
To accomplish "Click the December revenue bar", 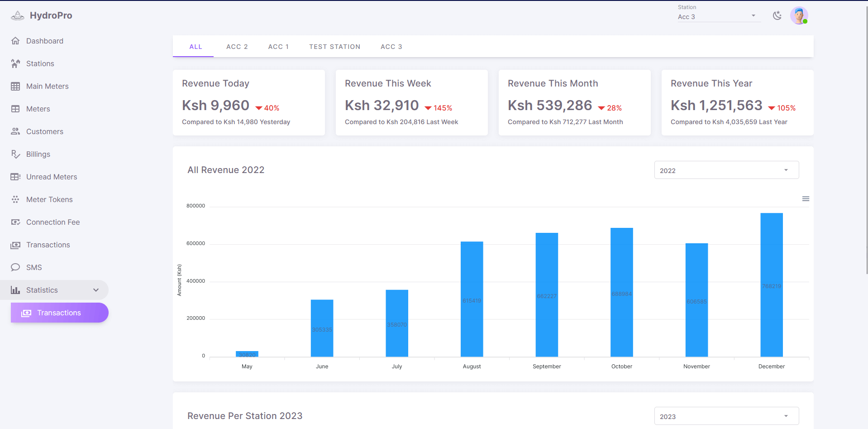I will click(x=771, y=284).
